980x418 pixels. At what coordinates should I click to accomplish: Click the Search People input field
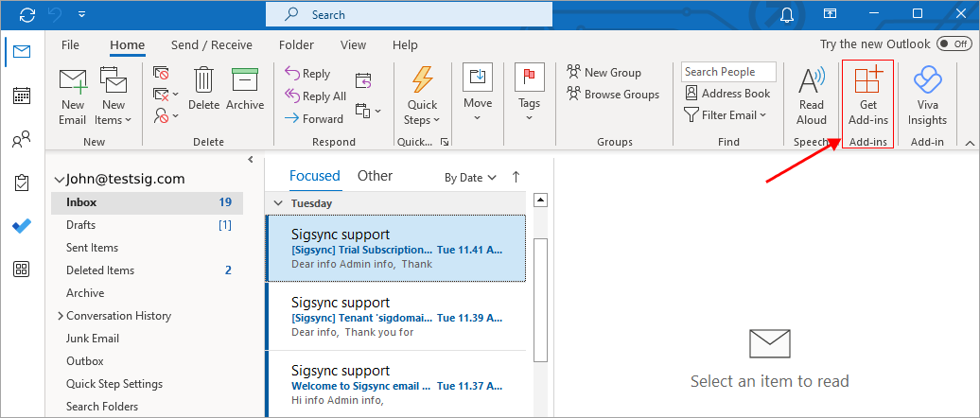[727, 72]
